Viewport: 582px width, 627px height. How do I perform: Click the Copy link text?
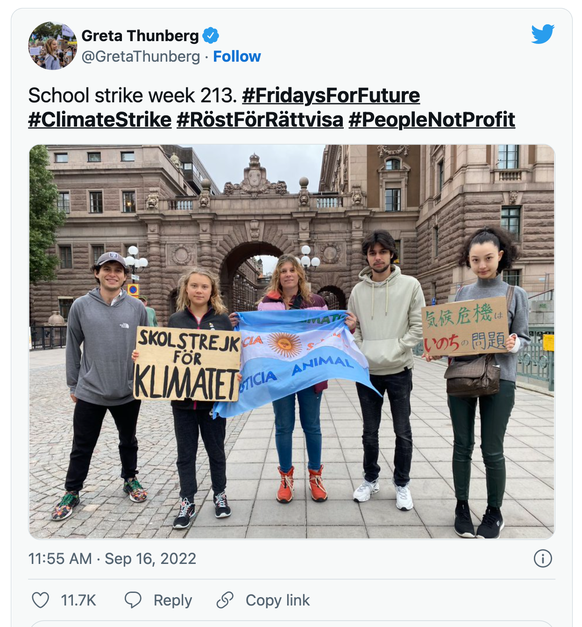[x=278, y=601]
